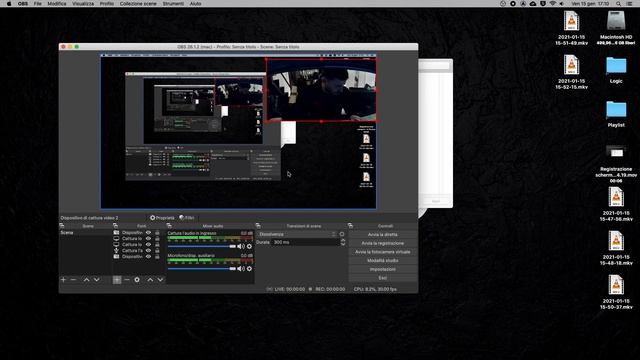Open the Collezione scene menu
Screen dimensions: 640x360
138,4
